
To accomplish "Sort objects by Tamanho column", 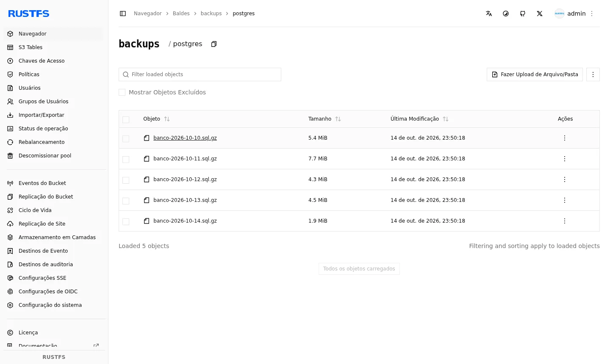I will pyautogui.click(x=338, y=119).
